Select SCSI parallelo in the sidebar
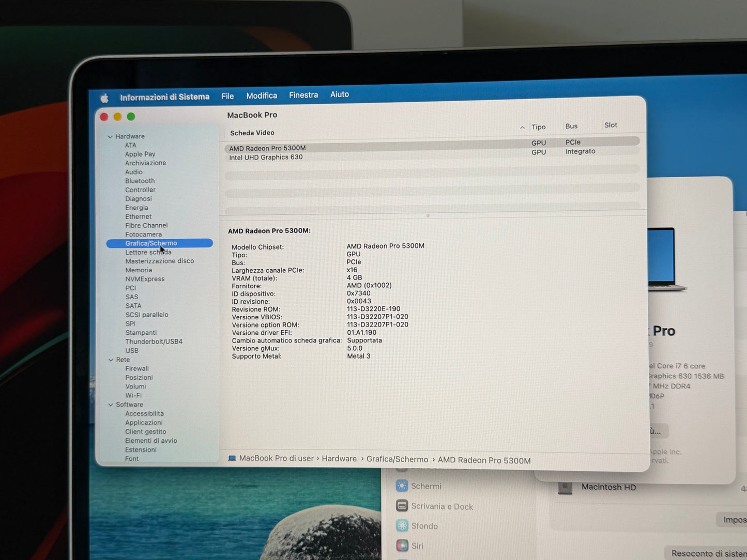The height and width of the screenshot is (560, 747). tap(147, 315)
